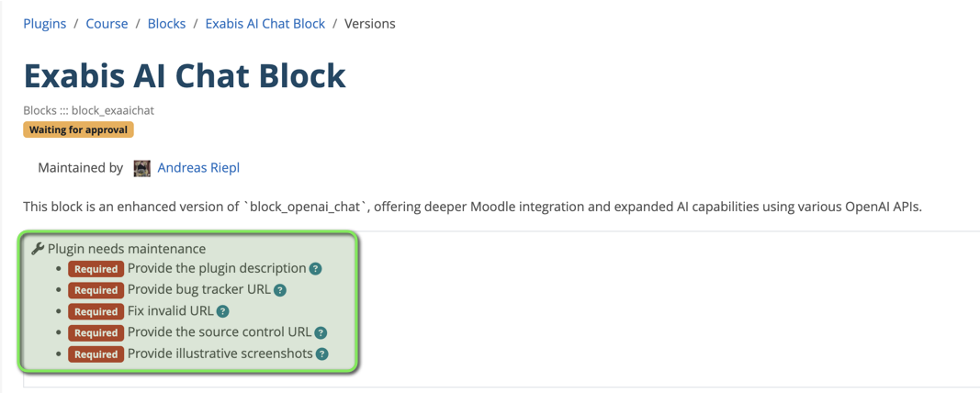Image resolution: width=980 pixels, height=393 pixels.
Task: Open help for Provide the plugin description
Action: (x=316, y=269)
